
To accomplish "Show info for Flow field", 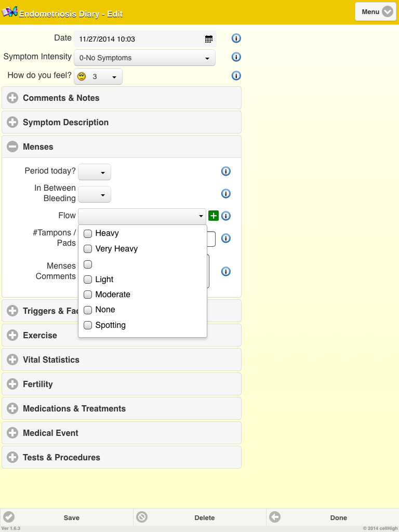I will click(225, 216).
